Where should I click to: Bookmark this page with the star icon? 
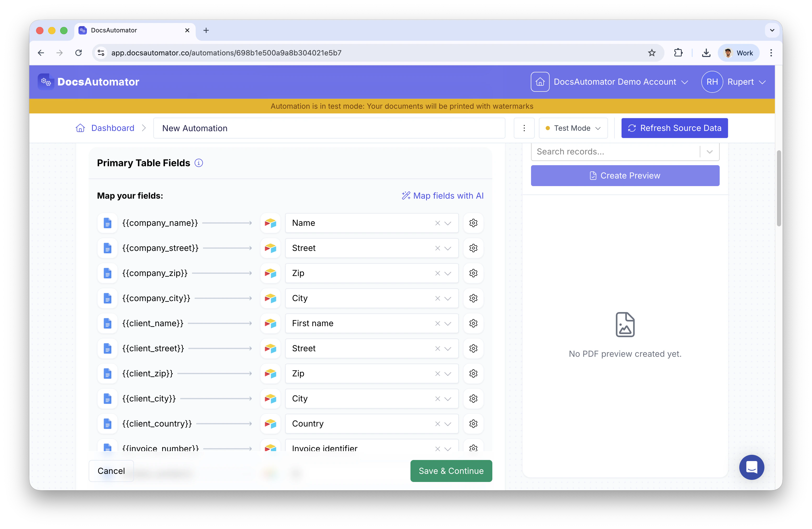pos(652,53)
